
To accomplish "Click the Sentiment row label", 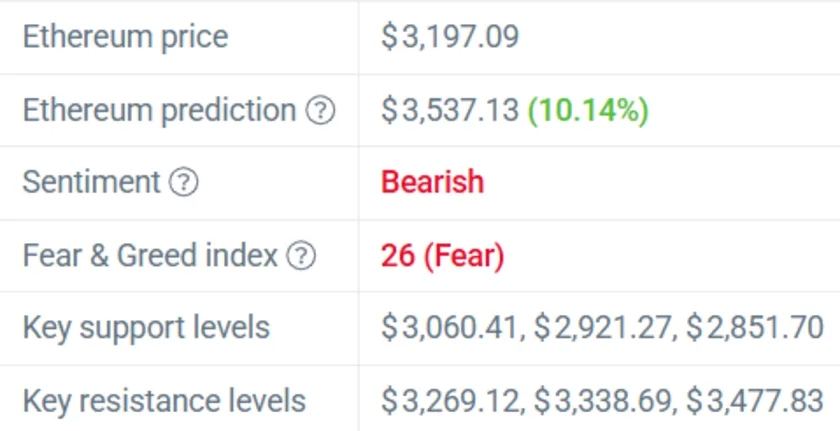I will pyautogui.click(x=91, y=183).
